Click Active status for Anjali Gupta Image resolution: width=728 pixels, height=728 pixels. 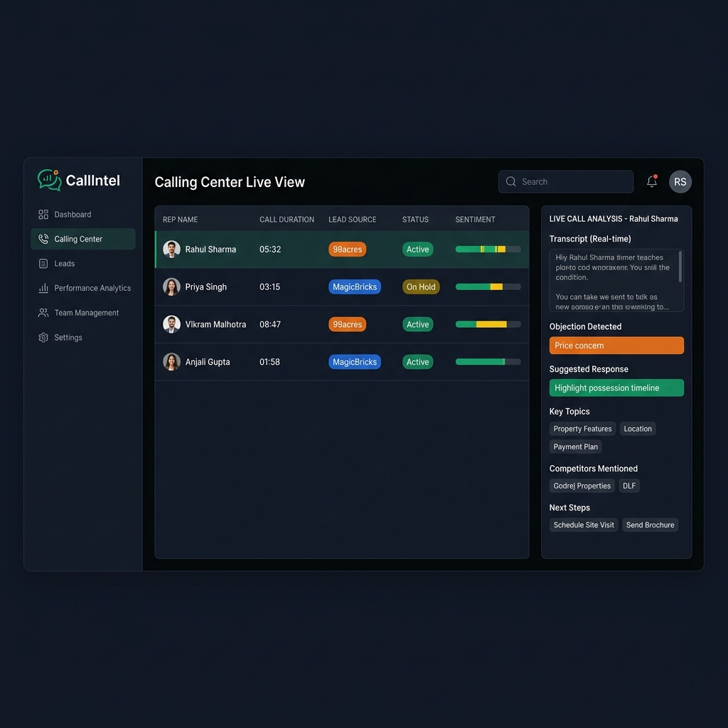[417, 362]
